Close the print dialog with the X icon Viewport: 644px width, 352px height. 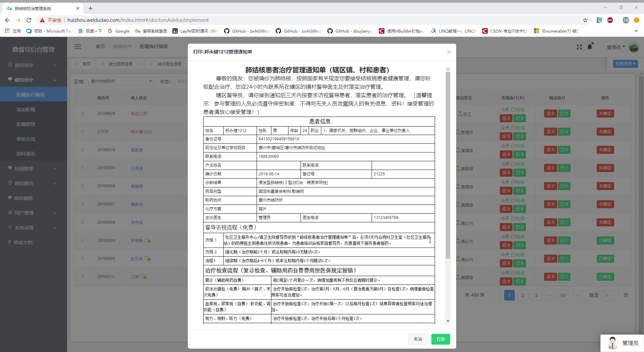pos(449,52)
